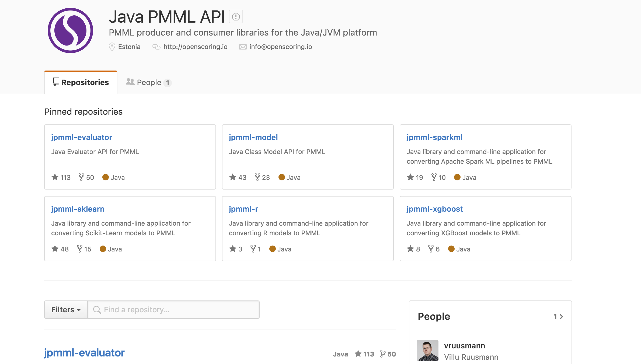The image size is (641, 364).
Task: Click the star icon on the jpmml-xgboost card
Action: 410,249
